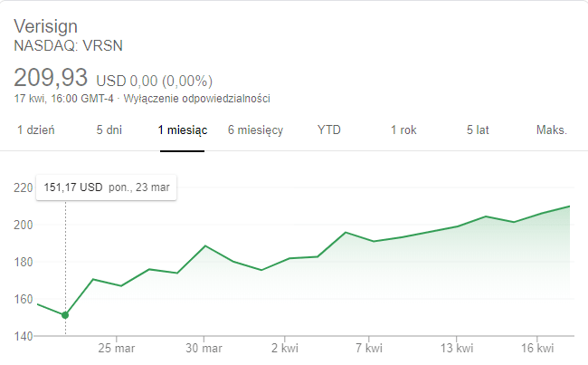Click the 151,17 USD tooltip box
The image size is (588, 365).
pos(107,188)
